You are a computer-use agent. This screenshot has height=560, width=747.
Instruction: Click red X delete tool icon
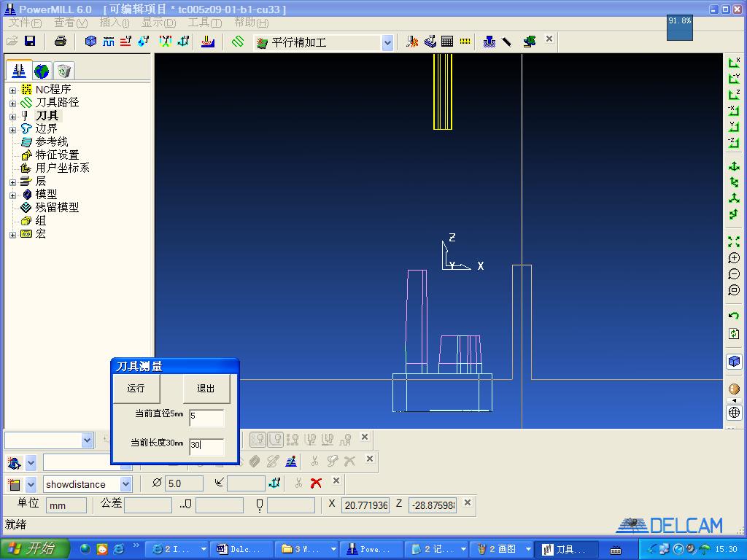[x=315, y=483]
